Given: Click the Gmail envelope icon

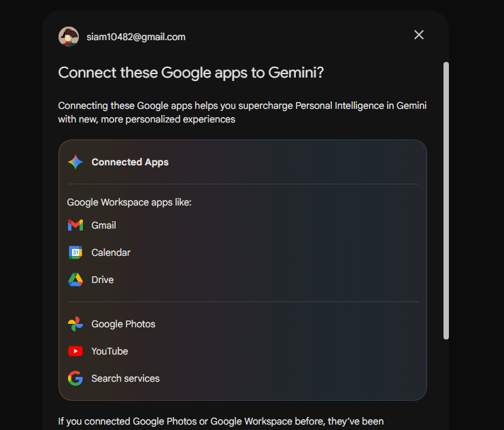Looking at the screenshot, I should click(75, 225).
